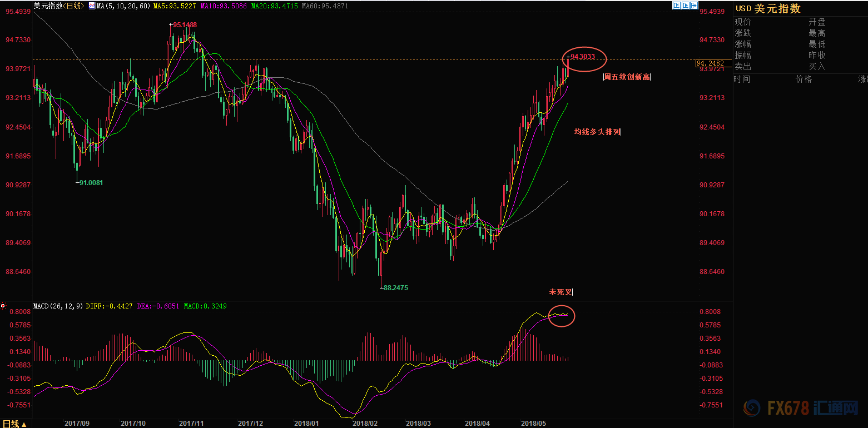Screen dimensions: 868x428
Task: Select the MACD(26,12,9) indicator label
Action: (x=58, y=306)
